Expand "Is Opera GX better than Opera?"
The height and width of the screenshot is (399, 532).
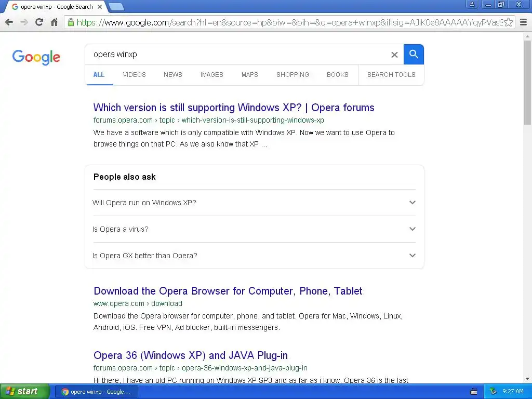pos(254,256)
